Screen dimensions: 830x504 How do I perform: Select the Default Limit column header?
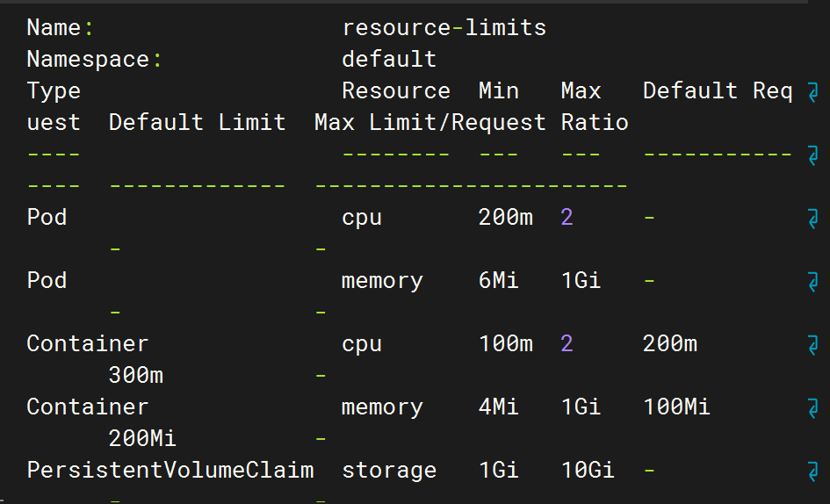[197, 123]
